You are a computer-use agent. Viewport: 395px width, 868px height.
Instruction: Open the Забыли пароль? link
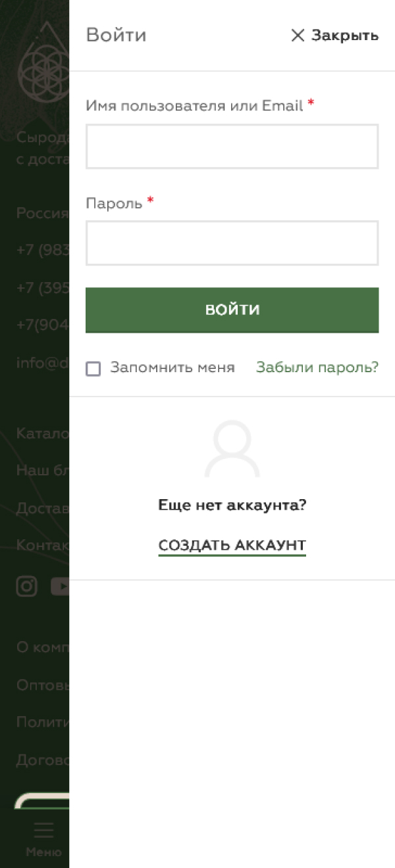(317, 368)
